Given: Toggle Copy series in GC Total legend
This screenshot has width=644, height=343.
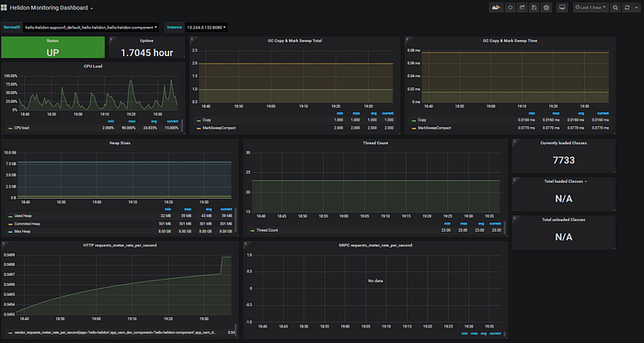Looking at the screenshot, I should pos(206,120).
